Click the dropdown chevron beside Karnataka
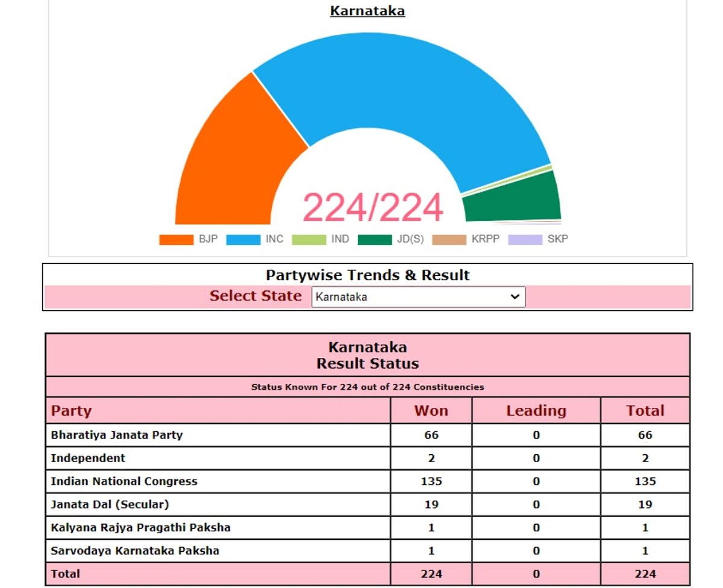Image resolution: width=723 pixels, height=588 pixels. pos(514,296)
